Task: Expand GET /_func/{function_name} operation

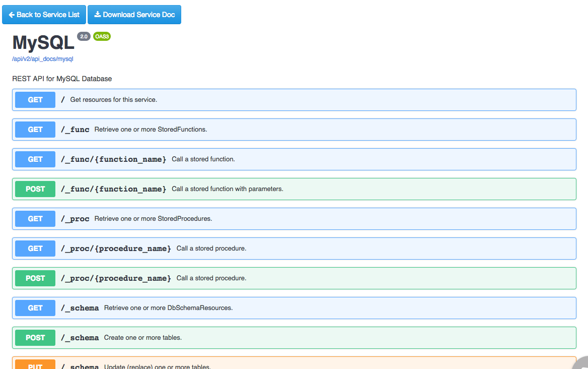Action: coord(293,159)
